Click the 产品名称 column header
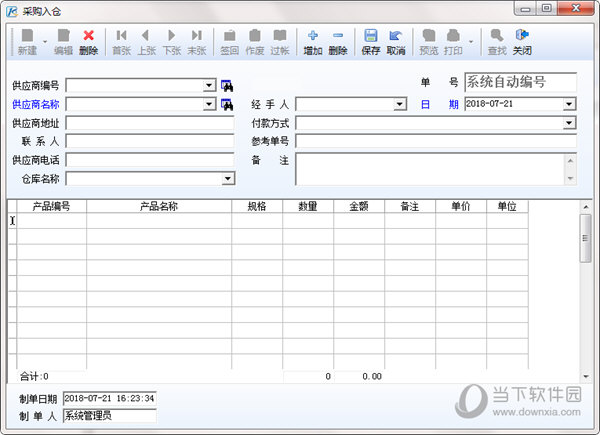 pos(159,207)
